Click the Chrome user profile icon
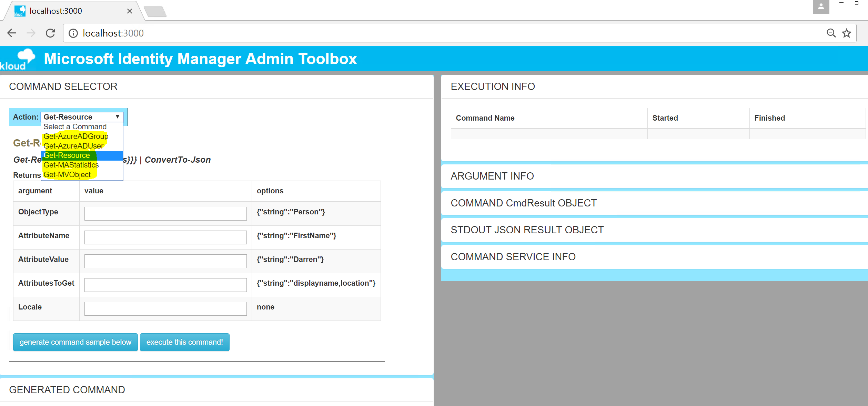 point(821,7)
